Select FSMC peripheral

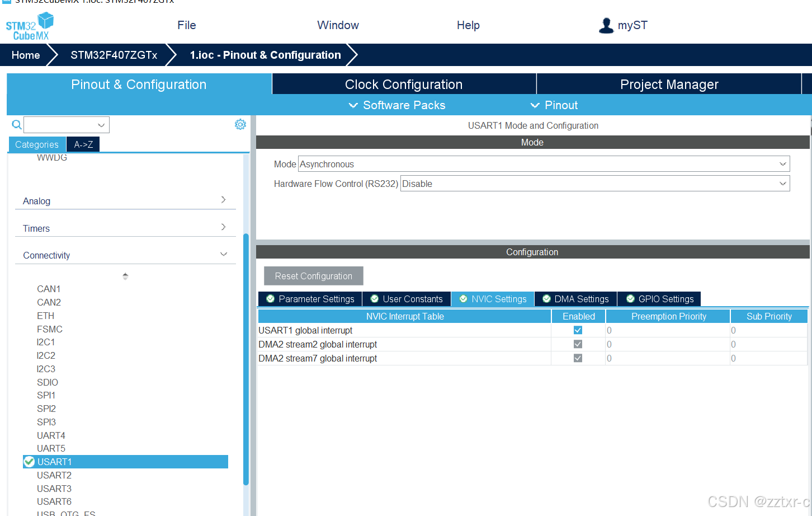[50, 329]
